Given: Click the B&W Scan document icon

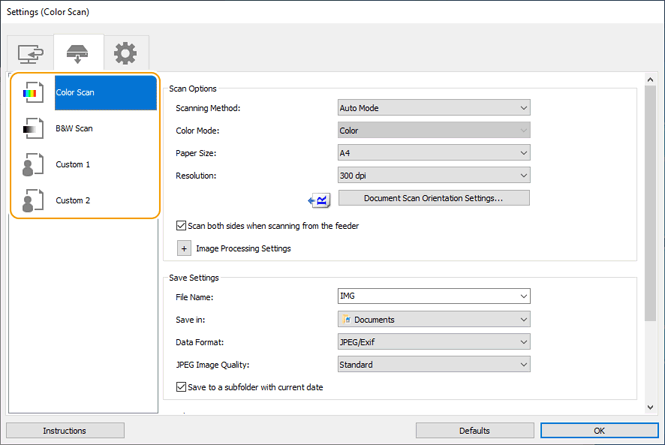Looking at the screenshot, I should pos(33,129).
